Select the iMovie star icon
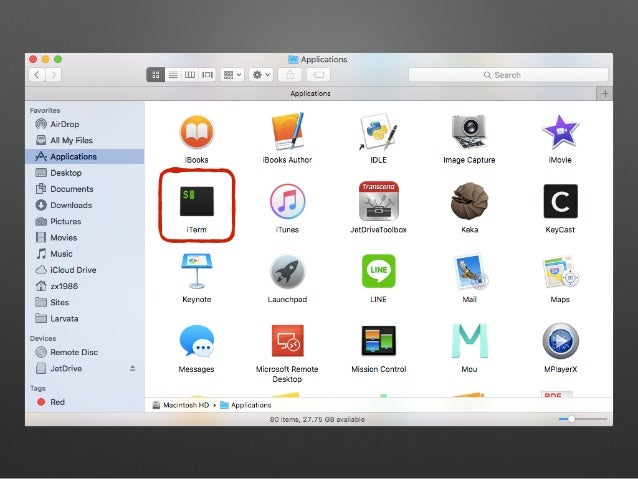This screenshot has width=638, height=479. point(560,131)
